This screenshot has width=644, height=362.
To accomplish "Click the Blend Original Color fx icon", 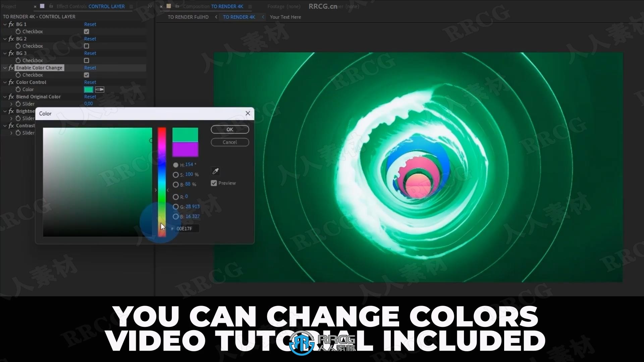I will click(x=11, y=96).
